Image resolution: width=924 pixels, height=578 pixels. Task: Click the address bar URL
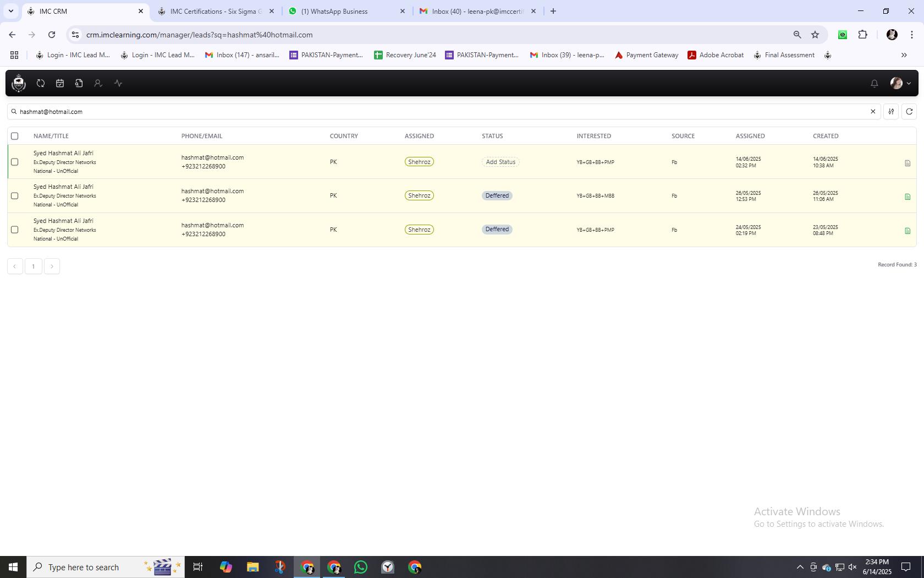pyautogui.click(x=199, y=35)
